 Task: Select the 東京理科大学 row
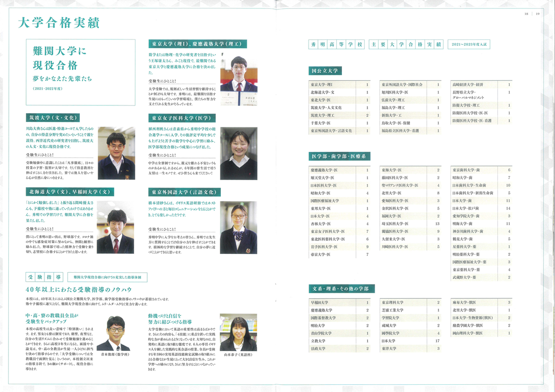pos(410,303)
